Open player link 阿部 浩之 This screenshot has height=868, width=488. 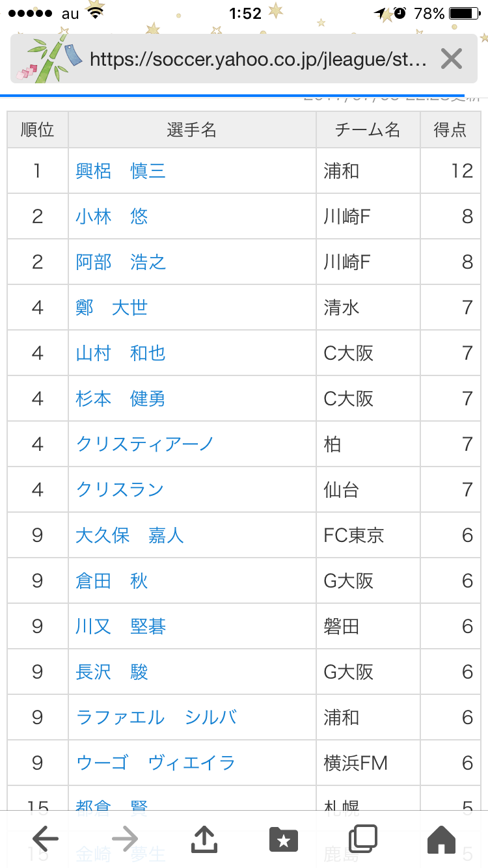coord(120,262)
